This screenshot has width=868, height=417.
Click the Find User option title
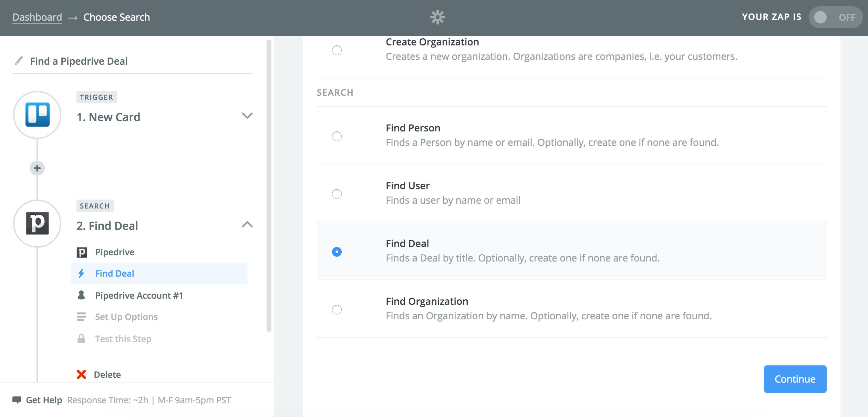coord(407,186)
